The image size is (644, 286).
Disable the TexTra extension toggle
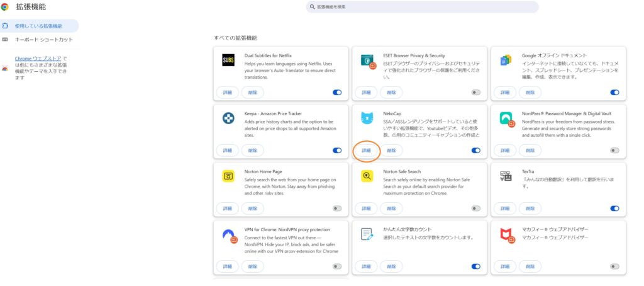pos(614,209)
